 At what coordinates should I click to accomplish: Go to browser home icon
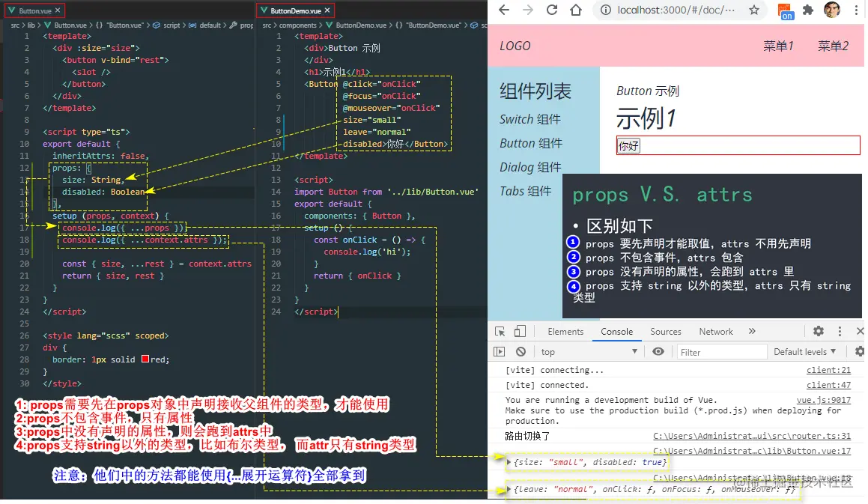click(576, 10)
